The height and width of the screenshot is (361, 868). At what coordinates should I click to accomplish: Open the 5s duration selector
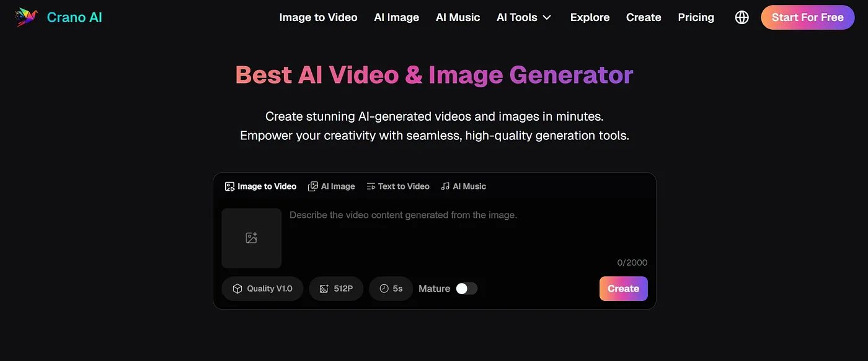[391, 289]
